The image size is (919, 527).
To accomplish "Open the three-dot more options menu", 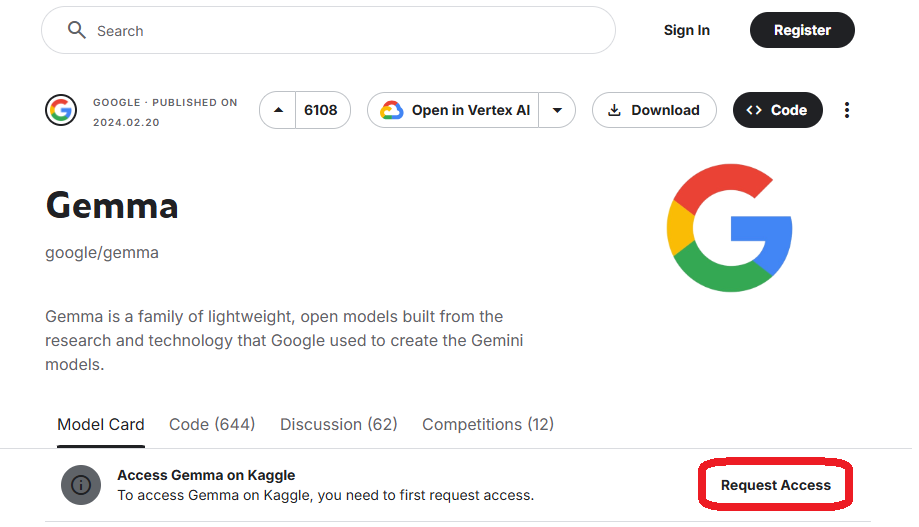I will (x=846, y=110).
